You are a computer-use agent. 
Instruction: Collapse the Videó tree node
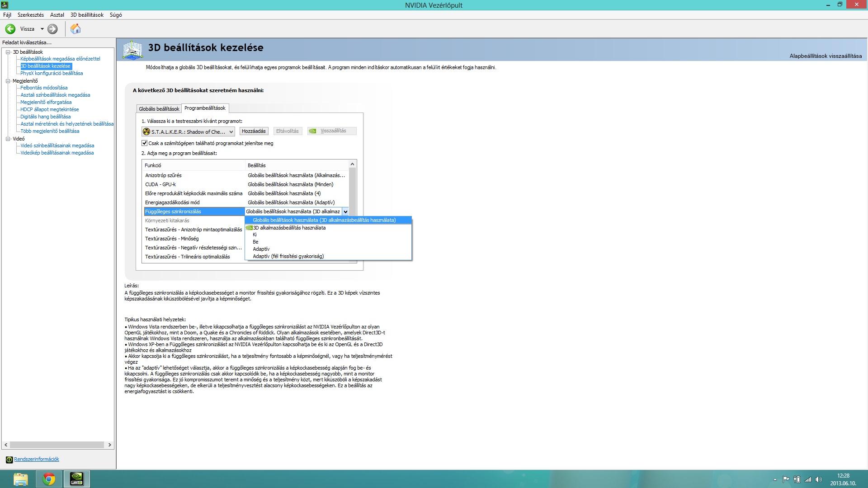tap(8, 139)
